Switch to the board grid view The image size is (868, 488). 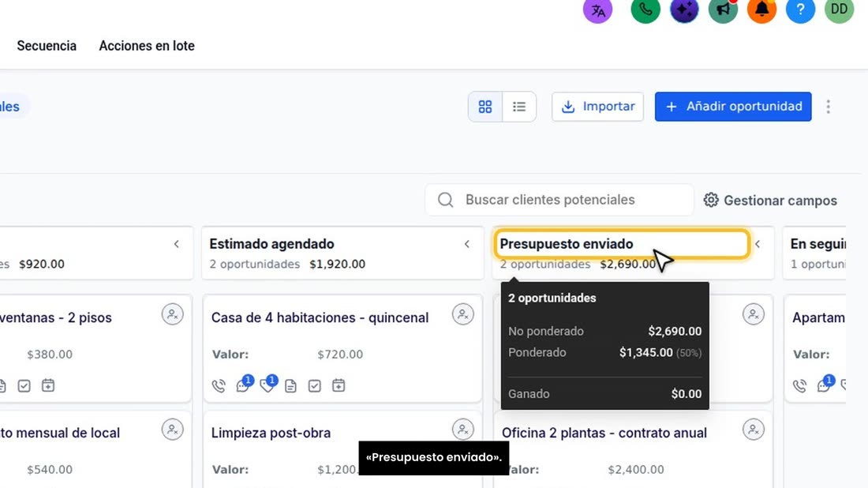[x=485, y=107]
